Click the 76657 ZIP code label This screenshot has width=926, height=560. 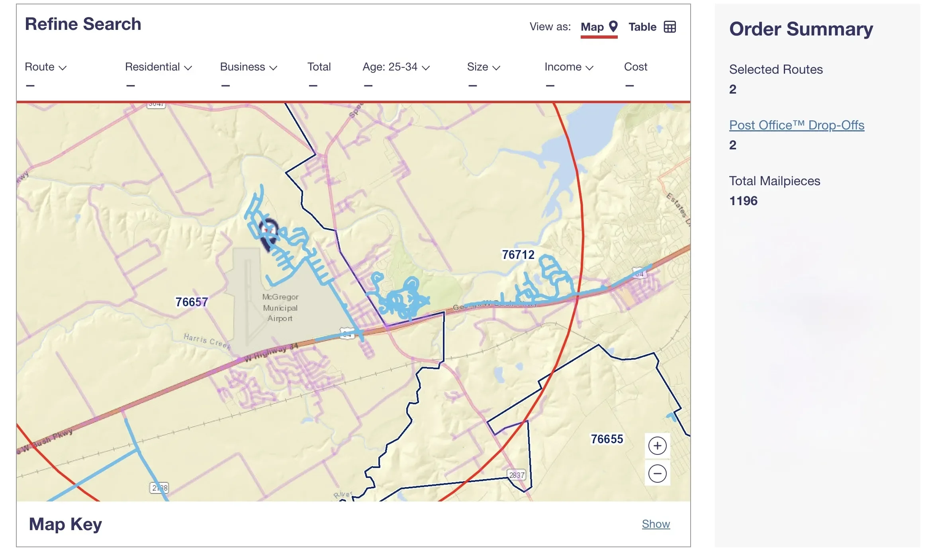pyautogui.click(x=191, y=302)
